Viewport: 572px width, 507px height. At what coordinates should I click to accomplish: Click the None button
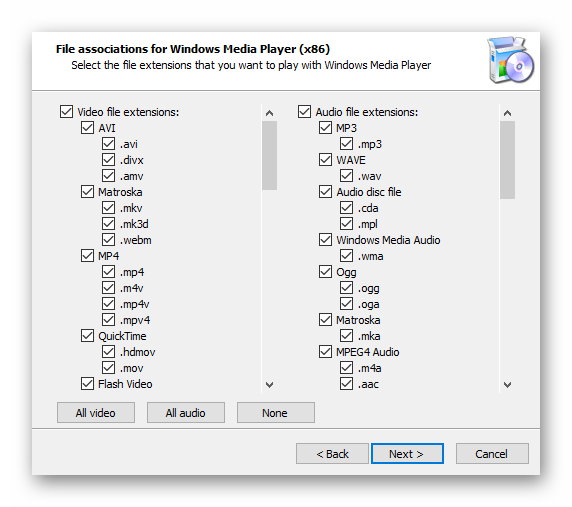pos(276,413)
